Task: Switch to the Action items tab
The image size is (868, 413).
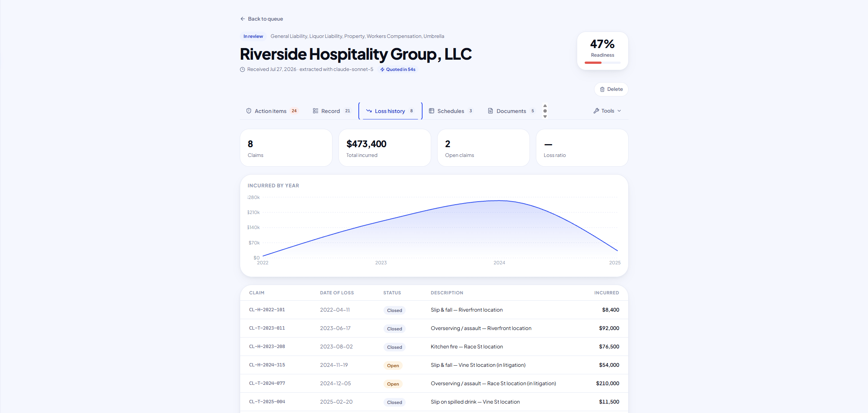Action: 272,111
